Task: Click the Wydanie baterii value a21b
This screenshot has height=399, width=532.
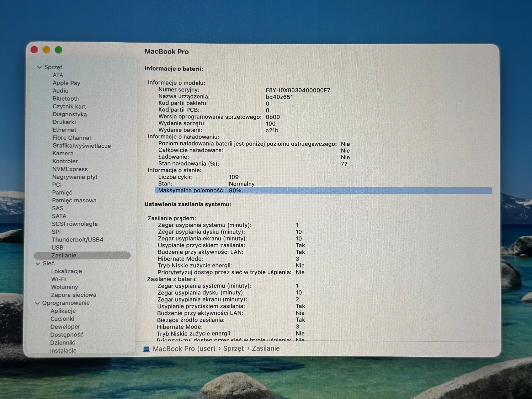Action: tap(272, 131)
